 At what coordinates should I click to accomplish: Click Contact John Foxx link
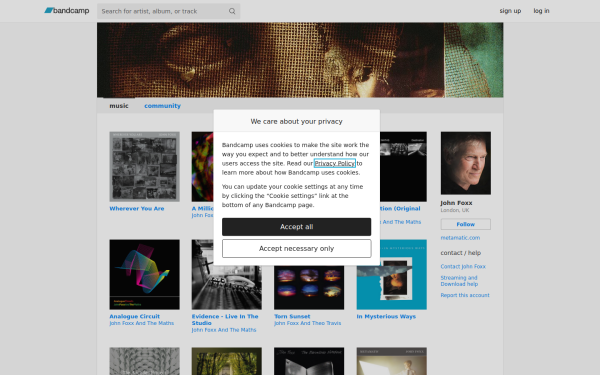coord(463,266)
